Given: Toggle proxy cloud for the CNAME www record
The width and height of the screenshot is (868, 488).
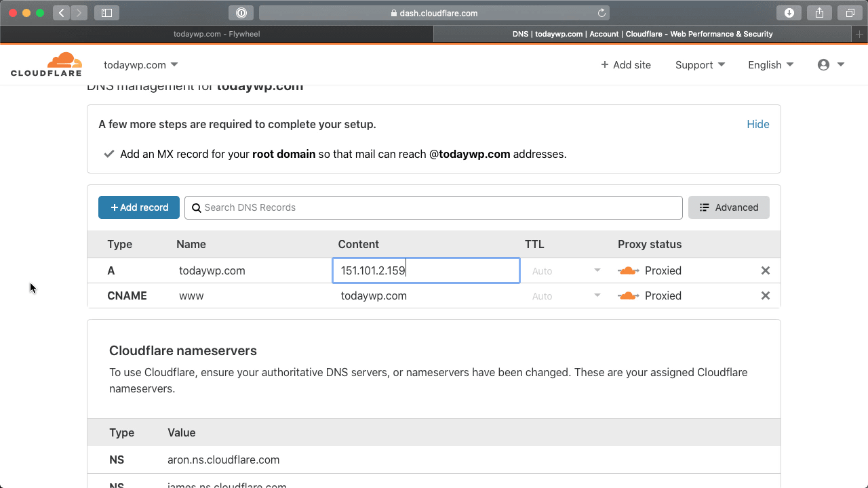Looking at the screenshot, I should tap(629, 296).
